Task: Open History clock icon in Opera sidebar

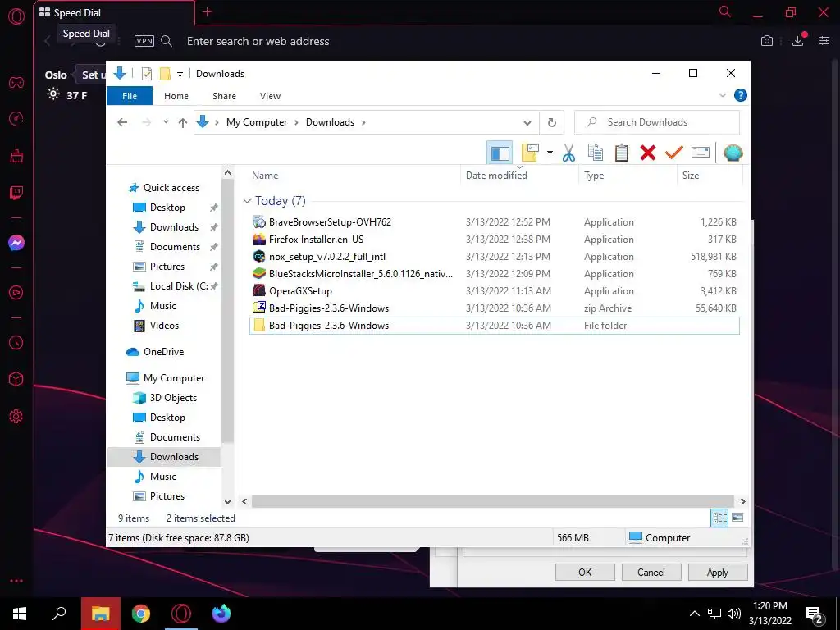Action: click(x=16, y=342)
